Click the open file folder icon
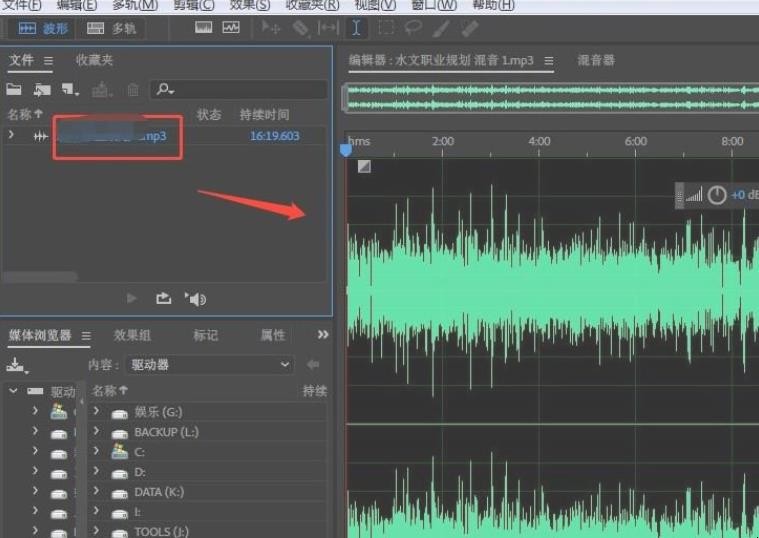Screen dimensions: 759x538 tap(14, 89)
